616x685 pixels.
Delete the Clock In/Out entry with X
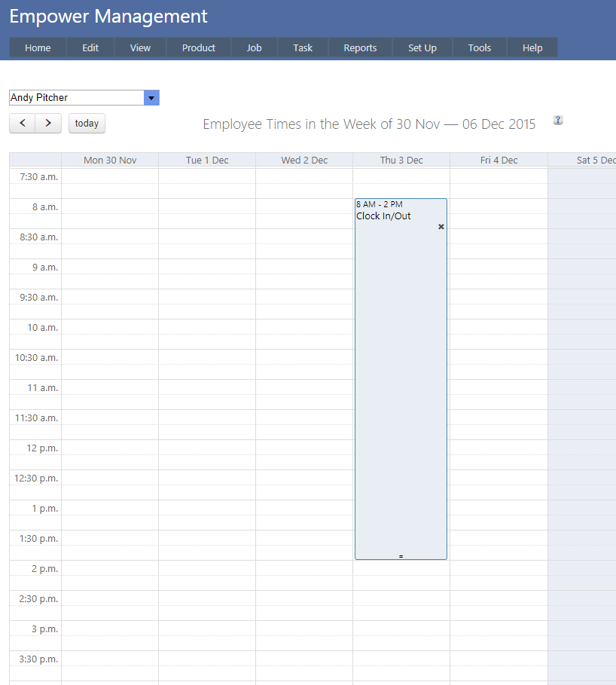(441, 227)
